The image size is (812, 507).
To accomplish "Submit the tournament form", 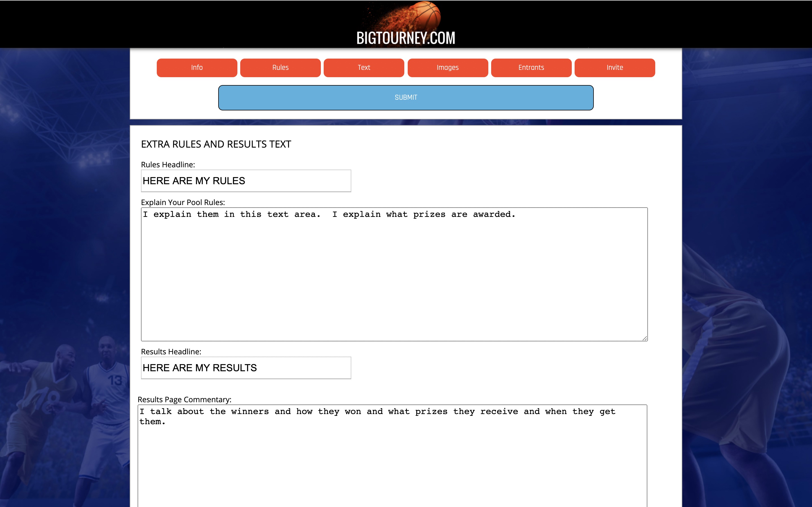I will [x=406, y=97].
